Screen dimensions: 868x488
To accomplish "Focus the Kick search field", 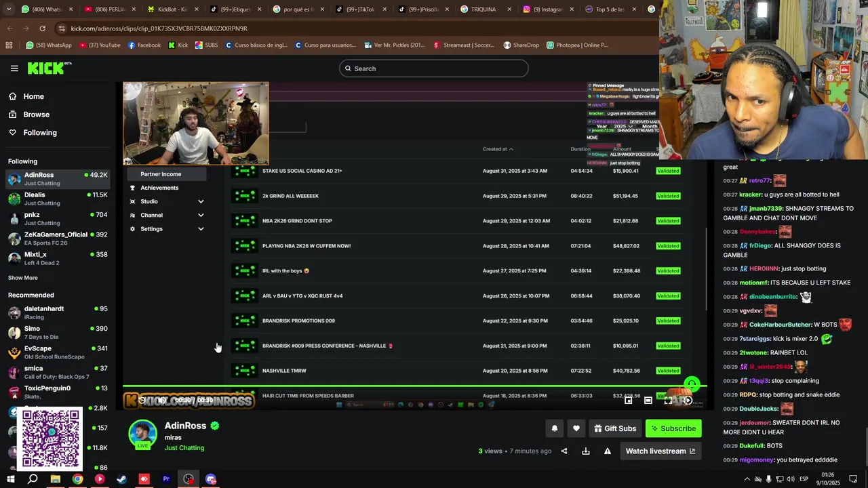I will (x=434, y=68).
